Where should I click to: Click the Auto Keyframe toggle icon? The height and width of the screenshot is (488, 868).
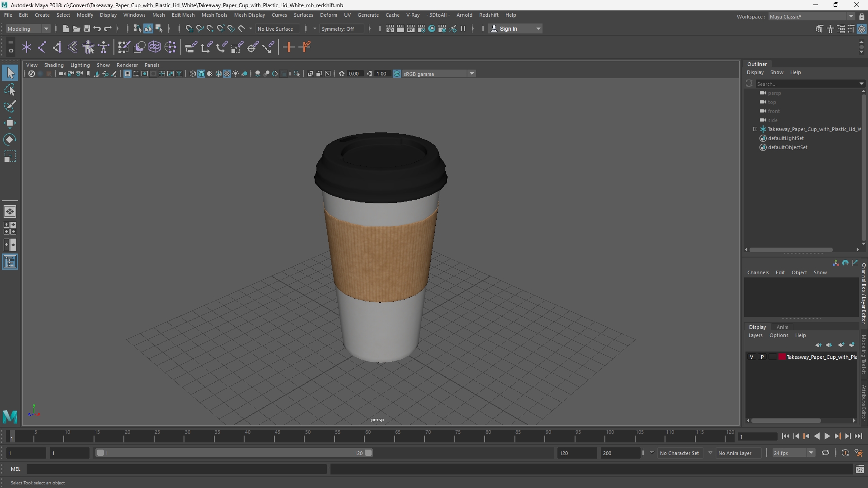pyautogui.click(x=845, y=453)
